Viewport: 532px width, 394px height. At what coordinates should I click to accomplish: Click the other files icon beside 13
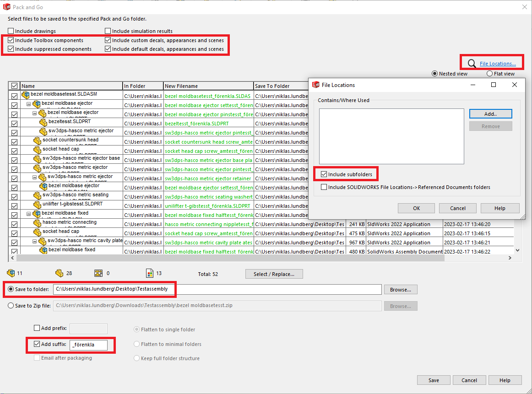pos(150,273)
